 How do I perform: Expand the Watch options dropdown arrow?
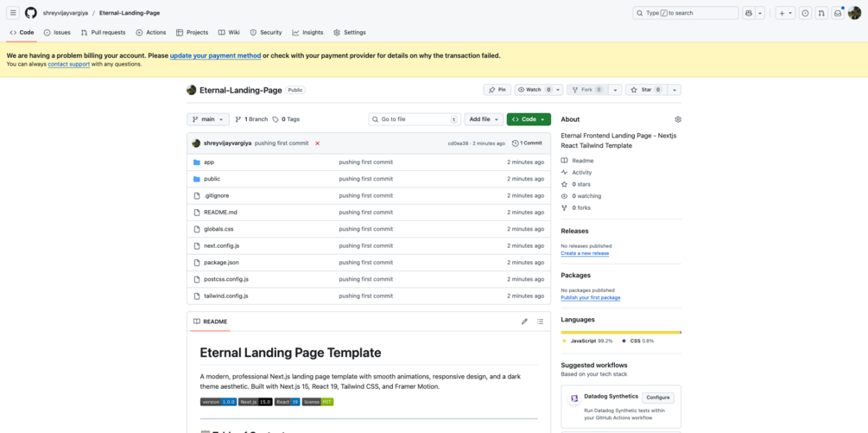click(x=558, y=90)
